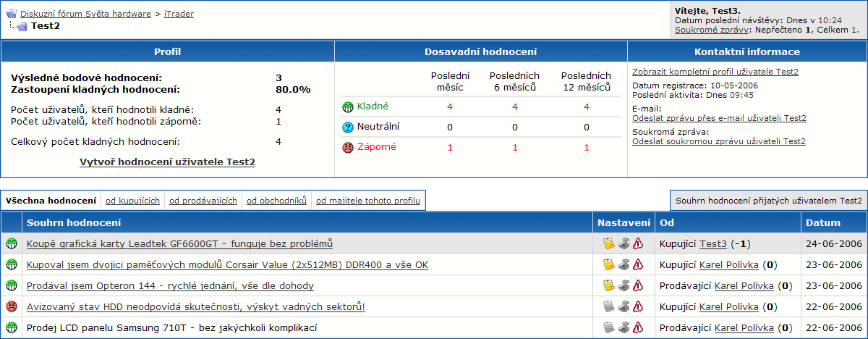The height and width of the screenshot is (339, 868).
Task: Click 'Odeslat soukromou zprávu uživateli Test2'
Action: point(718,141)
